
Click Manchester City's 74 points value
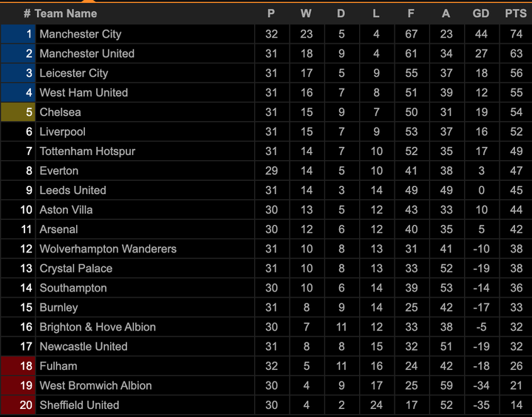click(x=516, y=34)
